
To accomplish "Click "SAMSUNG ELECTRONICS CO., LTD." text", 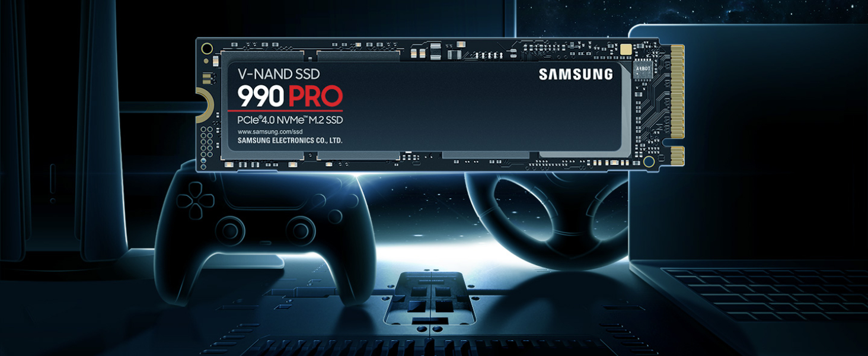I will pyautogui.click(x=290, y=141).
